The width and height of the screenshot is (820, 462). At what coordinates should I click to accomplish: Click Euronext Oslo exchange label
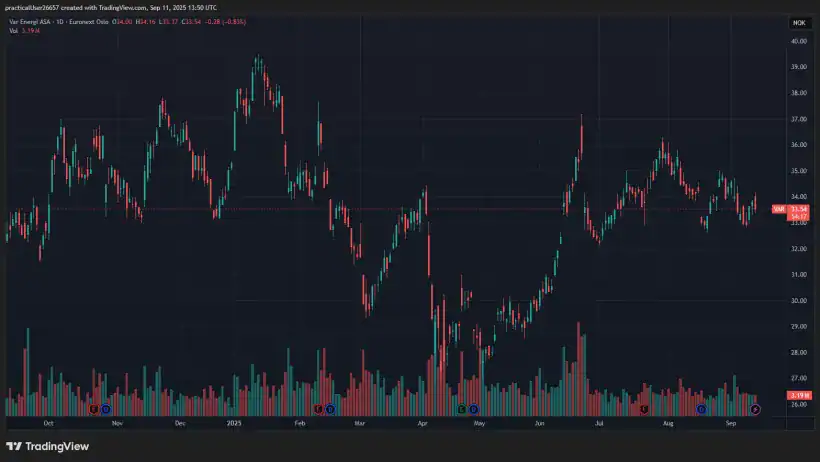[x=91, y=21]
